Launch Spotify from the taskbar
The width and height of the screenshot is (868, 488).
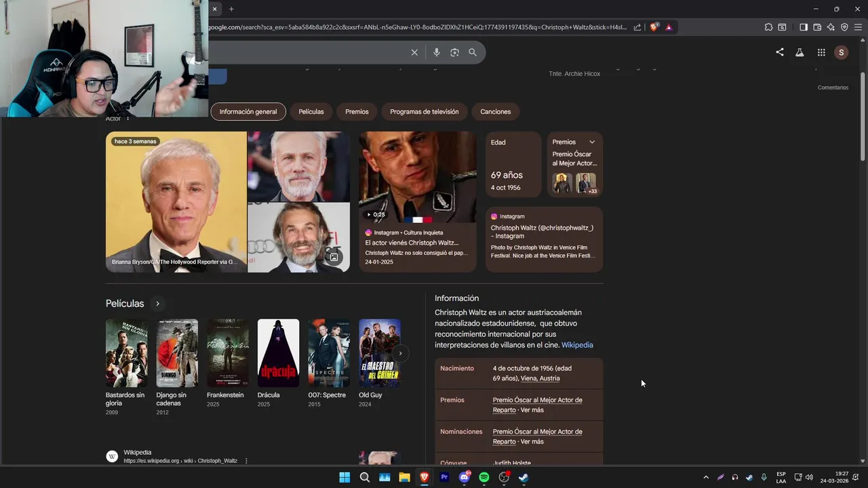484,477
